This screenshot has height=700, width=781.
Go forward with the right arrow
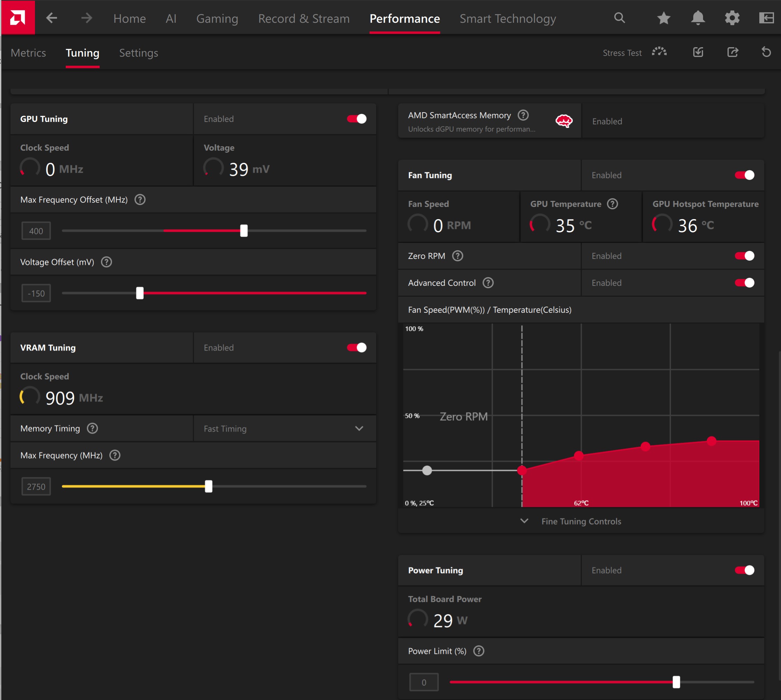(x=87, y=18)
